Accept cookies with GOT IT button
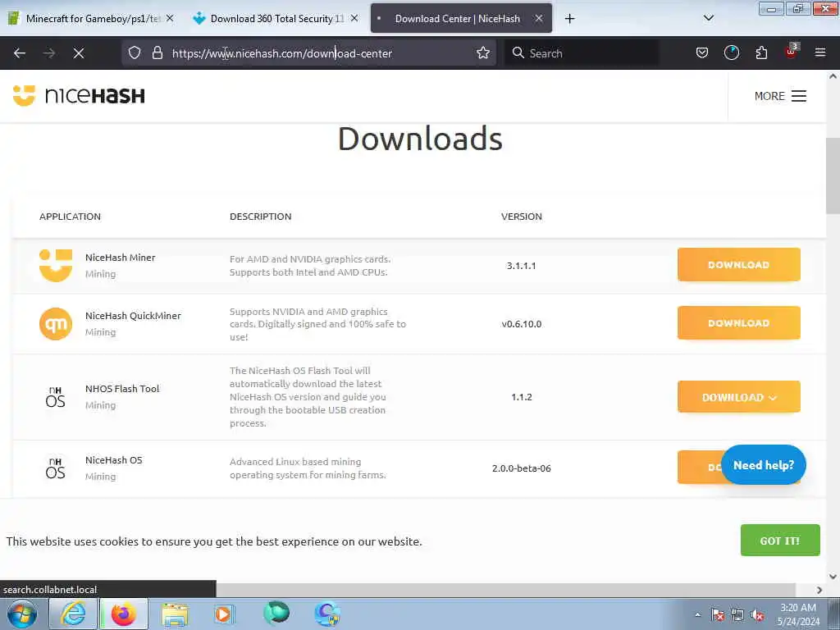The image size is (840, 630). coord(780,541)
